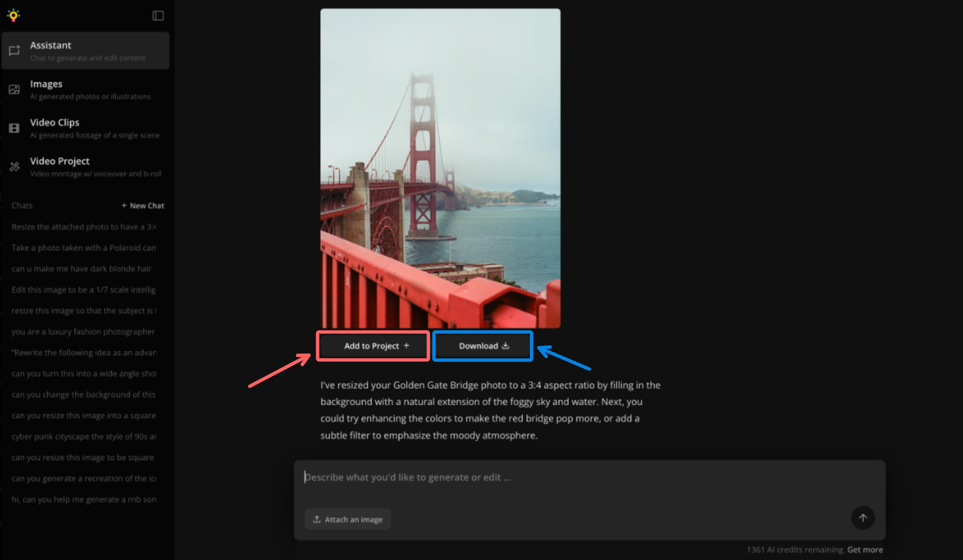
Task: Select the Video Project wand icon
Action: 14,166
